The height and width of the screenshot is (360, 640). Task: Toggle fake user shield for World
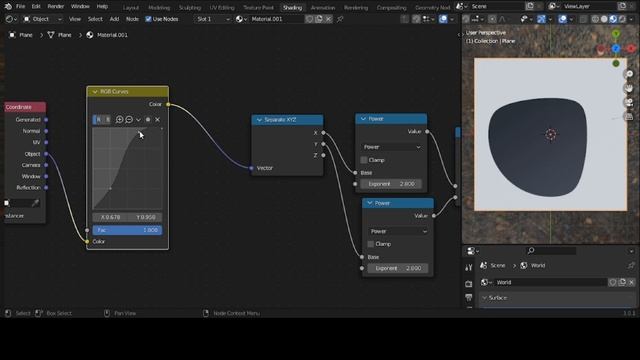point(613,282)
